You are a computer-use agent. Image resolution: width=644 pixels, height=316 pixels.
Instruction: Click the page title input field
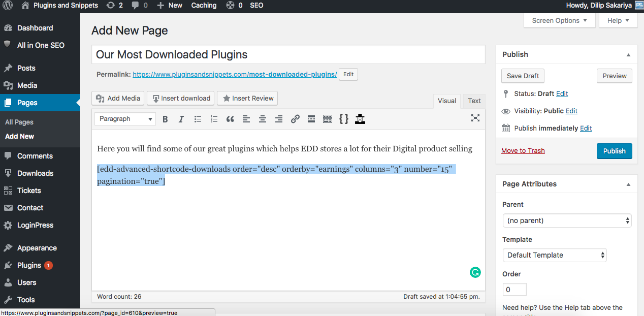pos(288,54)
